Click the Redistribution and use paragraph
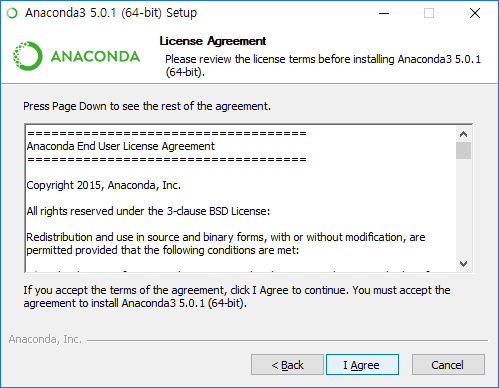The height and width of the screenshot is (388, 499). [x=226, y=244]
